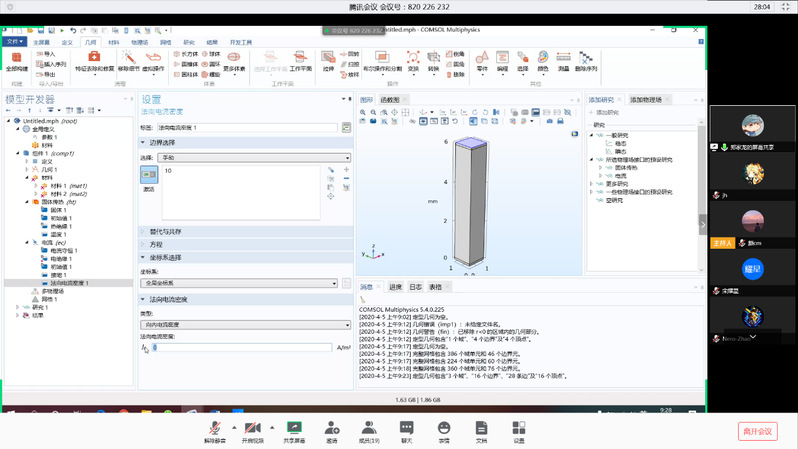
Task: Open the File (文件) menu
Action: click(x=14, y=41)
